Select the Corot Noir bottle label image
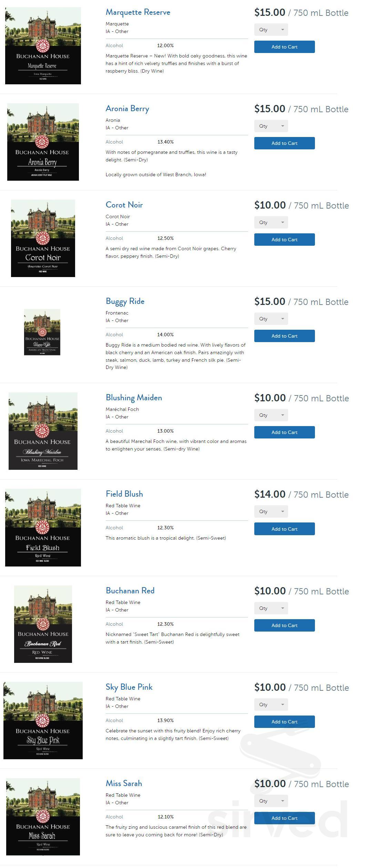The width and height of the screenshot is (368, 868). (x=43, y=238)
